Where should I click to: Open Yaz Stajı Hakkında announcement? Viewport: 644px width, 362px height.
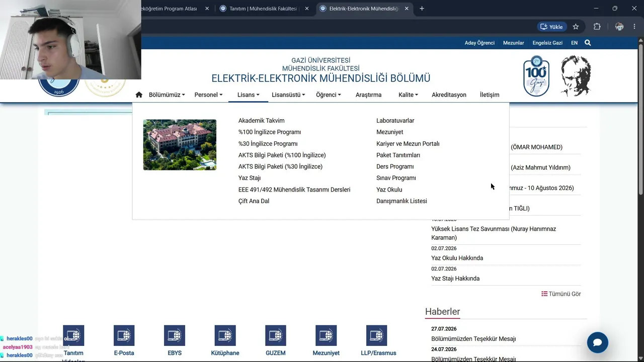click(455, 279)
